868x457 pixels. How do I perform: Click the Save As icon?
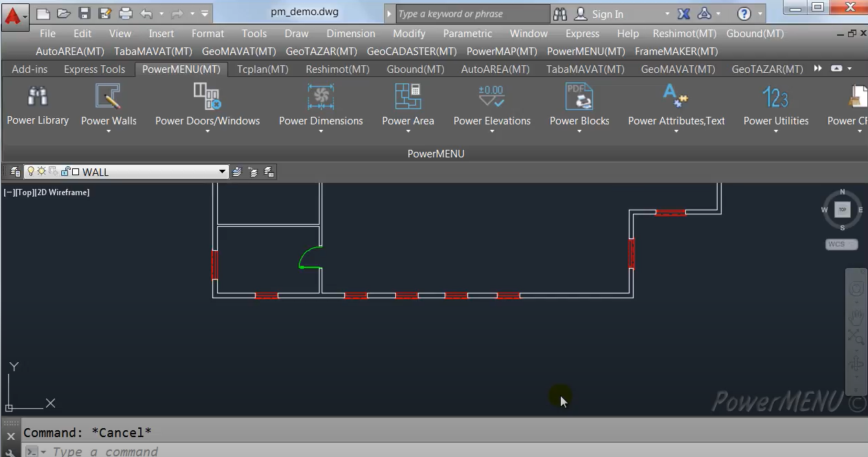[x=105, y=13]
